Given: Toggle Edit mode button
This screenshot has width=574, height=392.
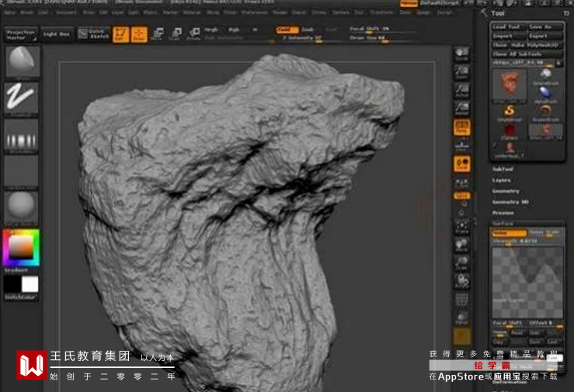Looking at the screenshot, I should [121, 34].
